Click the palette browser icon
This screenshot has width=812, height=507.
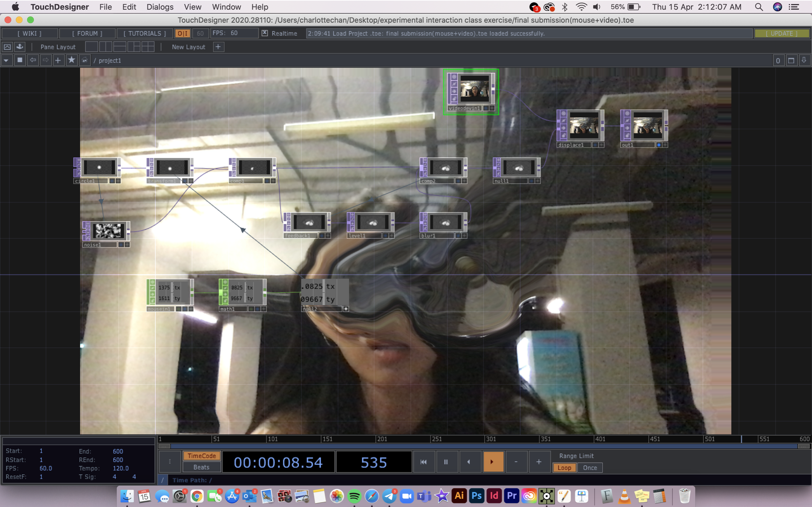(7, 47)
